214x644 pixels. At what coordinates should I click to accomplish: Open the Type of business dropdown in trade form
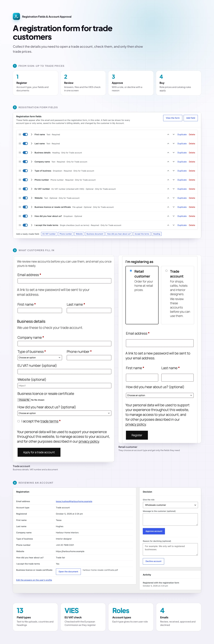[40, 358]
